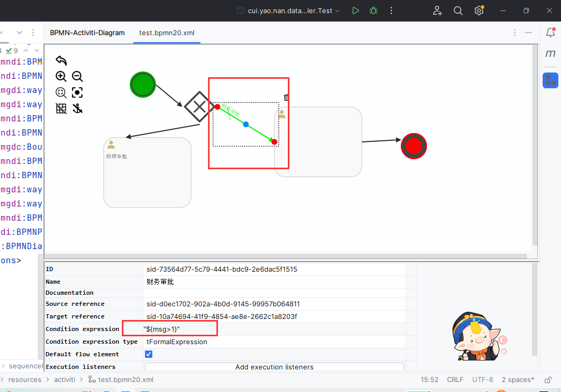Click the properties panel vertical scrollbar

click(x=535, y=310)
